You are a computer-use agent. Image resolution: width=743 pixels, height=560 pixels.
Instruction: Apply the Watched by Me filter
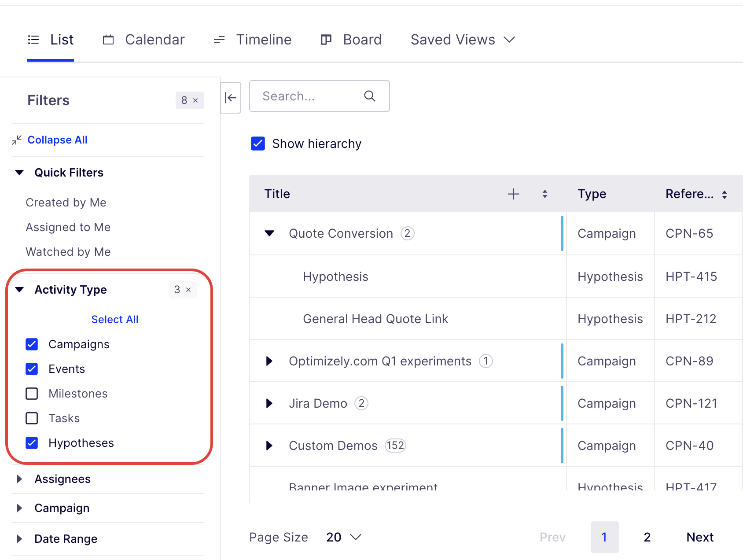[x=68, y=252]
